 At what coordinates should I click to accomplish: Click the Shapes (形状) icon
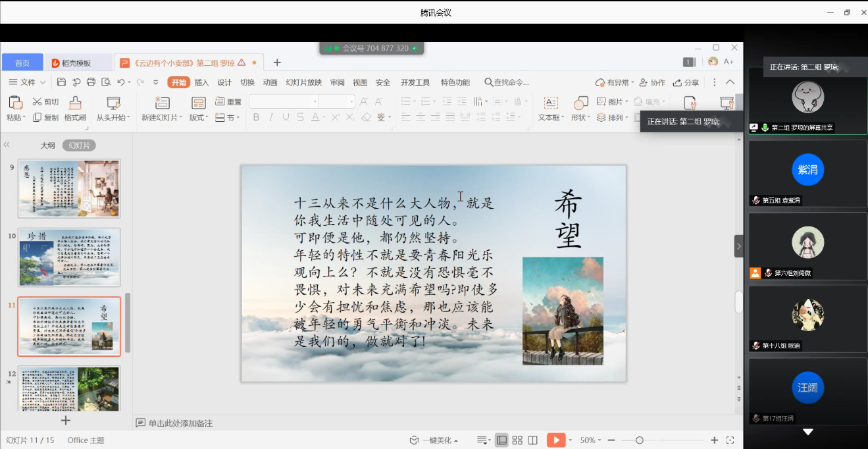[x=580, y=103]
